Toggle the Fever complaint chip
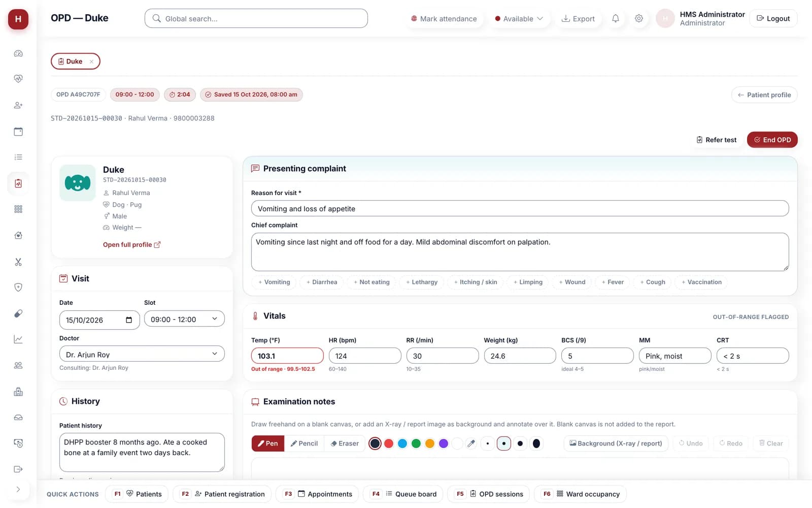 [613, 282]
